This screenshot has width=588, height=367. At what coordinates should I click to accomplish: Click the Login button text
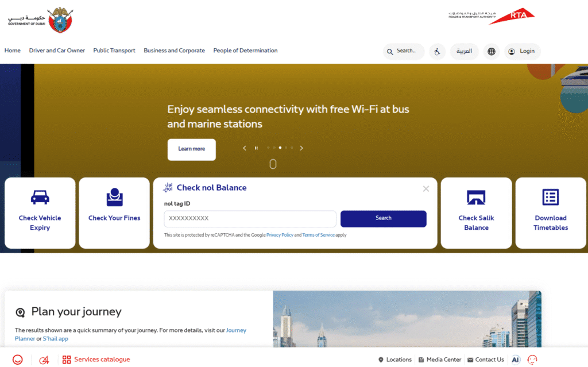click(527, 51)
